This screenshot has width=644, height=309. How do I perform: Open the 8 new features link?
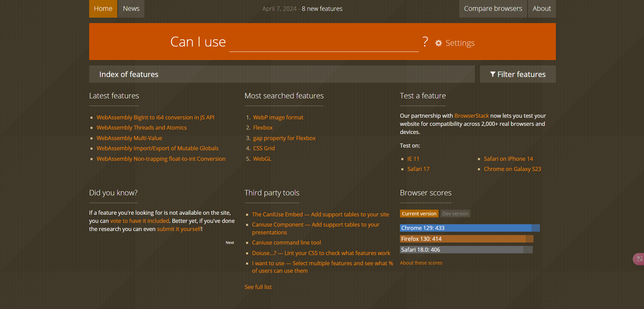click(x=322, y=9)
